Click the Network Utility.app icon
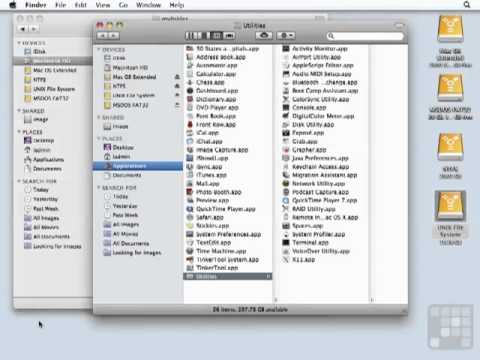This screenshot has height=360, width=480. pyautogui.click(x=286, y=184)
